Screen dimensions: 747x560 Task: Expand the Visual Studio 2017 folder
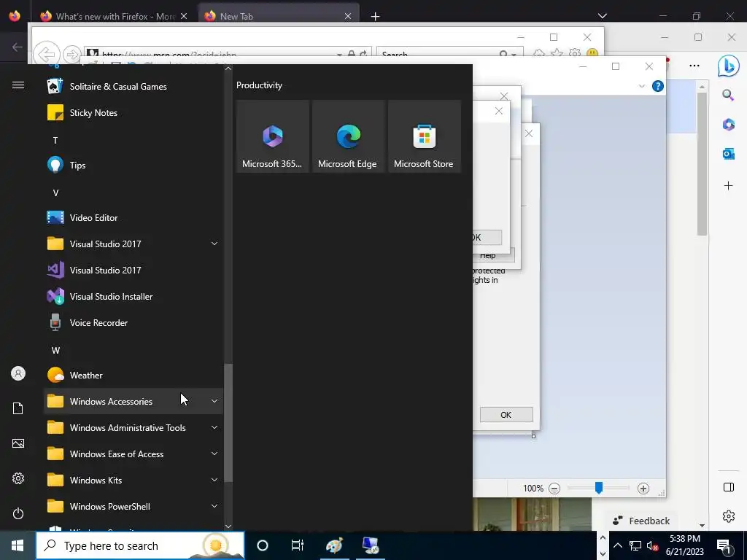point(133,244)
